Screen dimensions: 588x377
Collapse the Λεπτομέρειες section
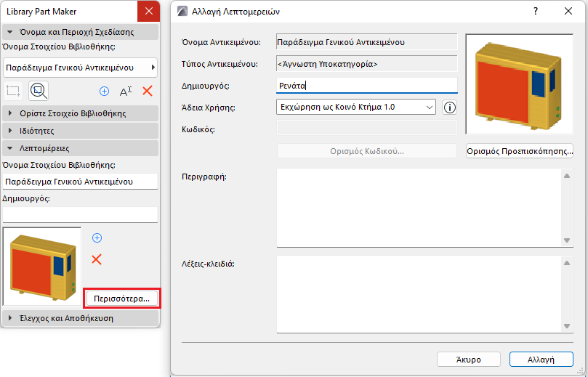pos(80,148)
